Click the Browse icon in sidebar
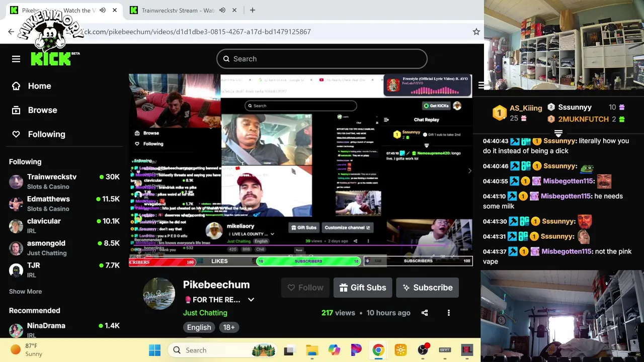 (x=16, y=110)
